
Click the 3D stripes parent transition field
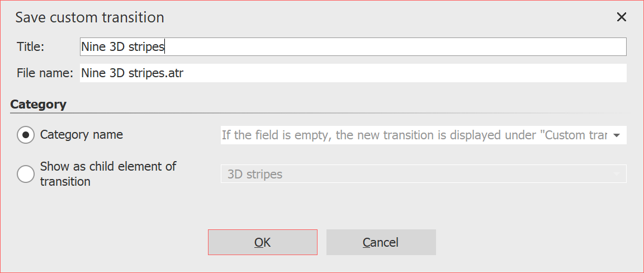coord(414,174)
